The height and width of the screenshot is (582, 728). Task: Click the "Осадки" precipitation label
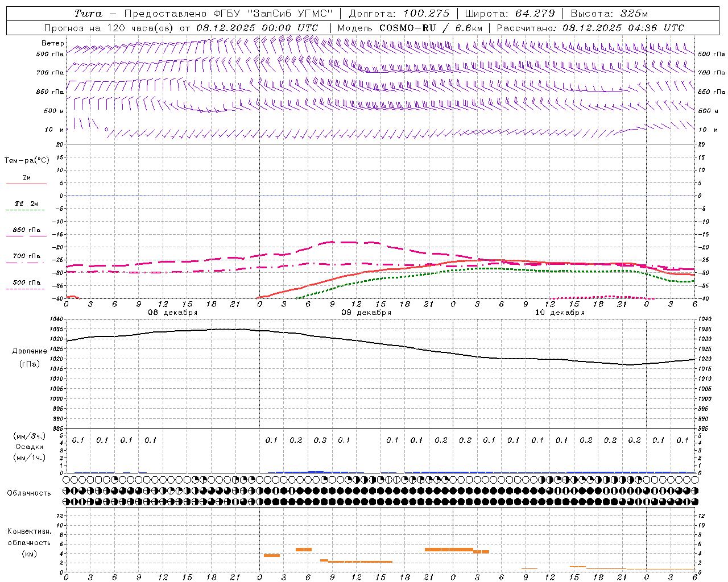click(x=30, y=447)
